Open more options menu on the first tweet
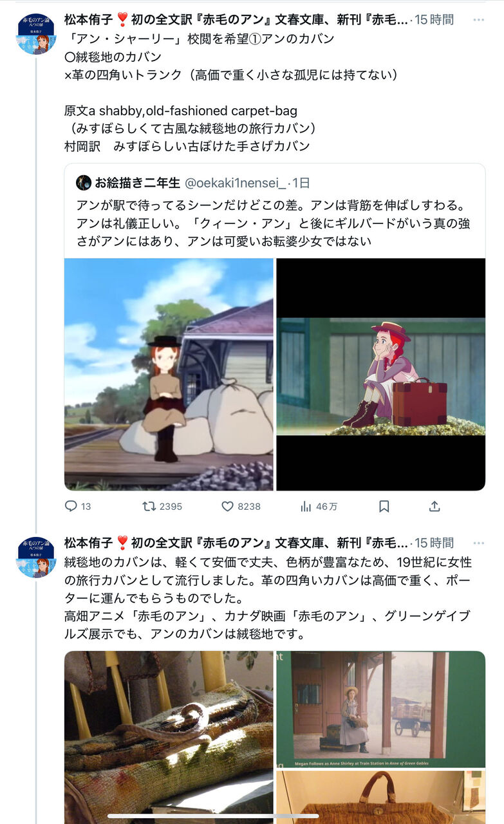 tap(478, 20)
